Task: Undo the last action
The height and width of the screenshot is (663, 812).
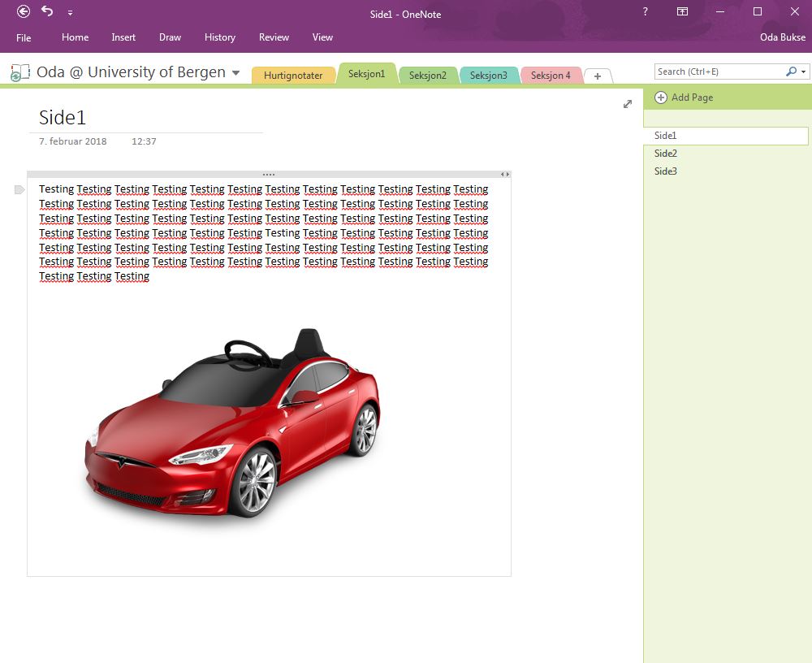Action: click(x=47, y=11)
